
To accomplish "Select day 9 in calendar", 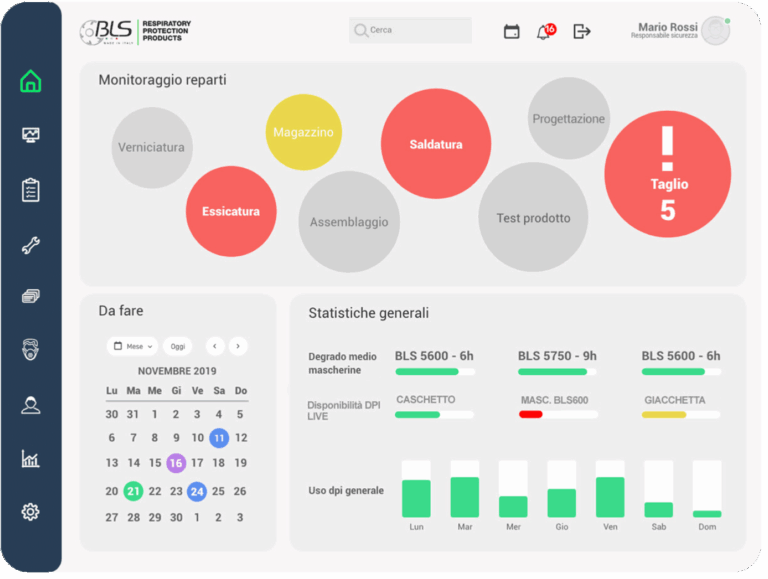I will 176,438.
